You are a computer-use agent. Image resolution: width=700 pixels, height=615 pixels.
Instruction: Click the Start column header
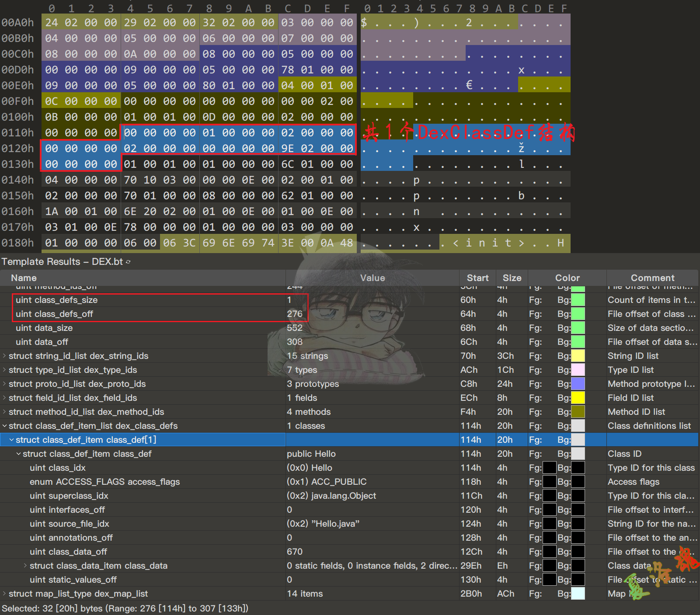click(x=477, y=278)
